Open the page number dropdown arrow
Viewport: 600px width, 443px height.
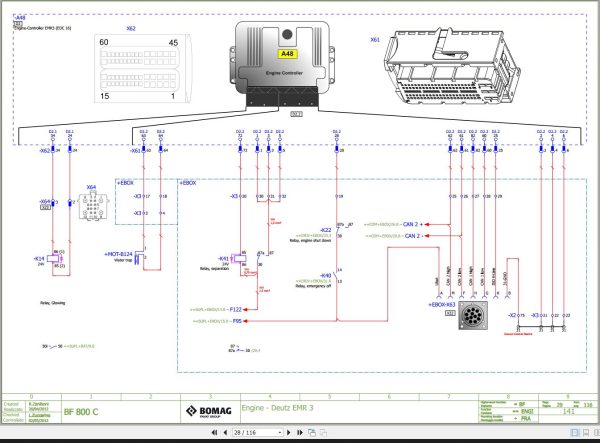280,432
